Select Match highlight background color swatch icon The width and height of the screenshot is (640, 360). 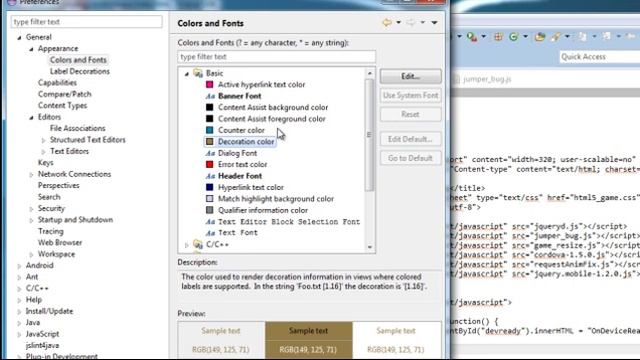point(209,199)
